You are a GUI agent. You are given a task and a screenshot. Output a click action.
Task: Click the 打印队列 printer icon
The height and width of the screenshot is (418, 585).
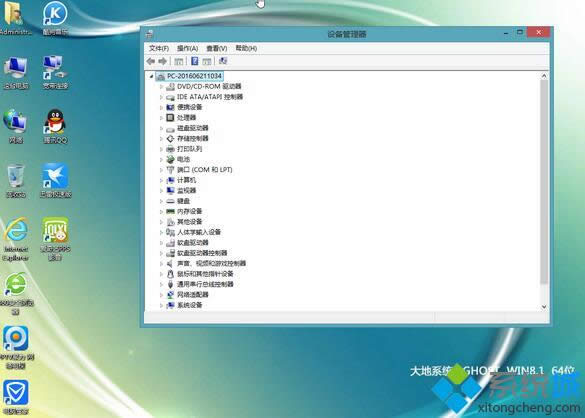(x=170, y=149)
